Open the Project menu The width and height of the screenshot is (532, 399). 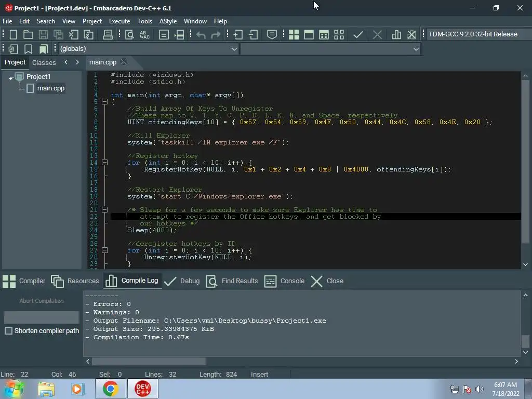click(x=92, y=21)
